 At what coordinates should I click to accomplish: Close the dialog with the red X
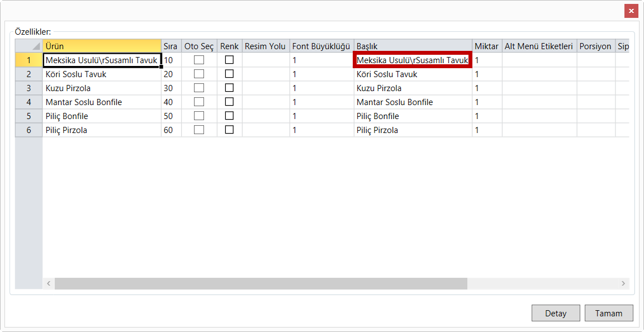(x=631, y=11)
